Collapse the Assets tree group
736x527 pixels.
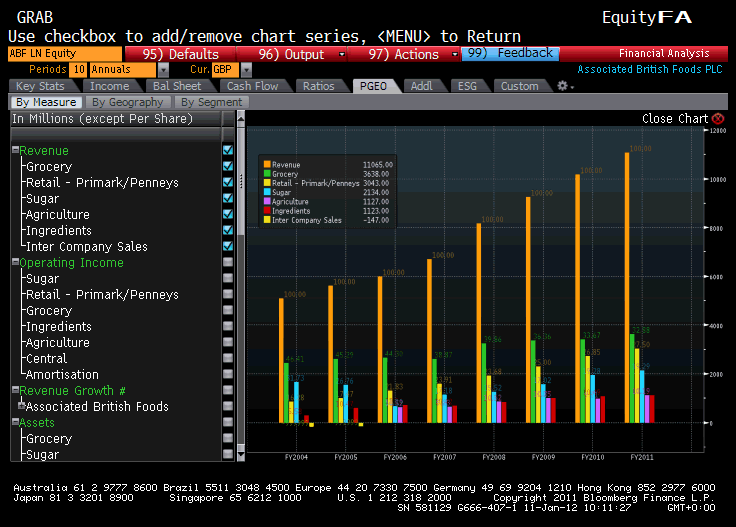point(15,423)
